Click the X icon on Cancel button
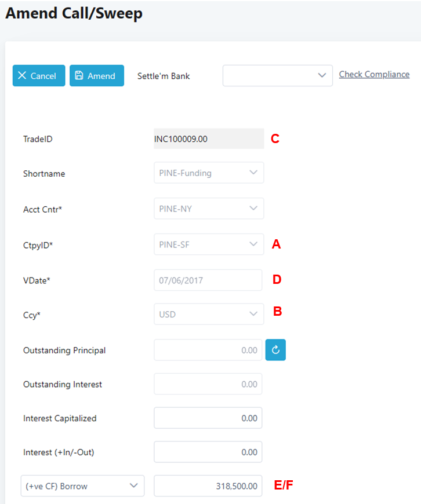This screenshot has height=504, width=421. (22, 76)
